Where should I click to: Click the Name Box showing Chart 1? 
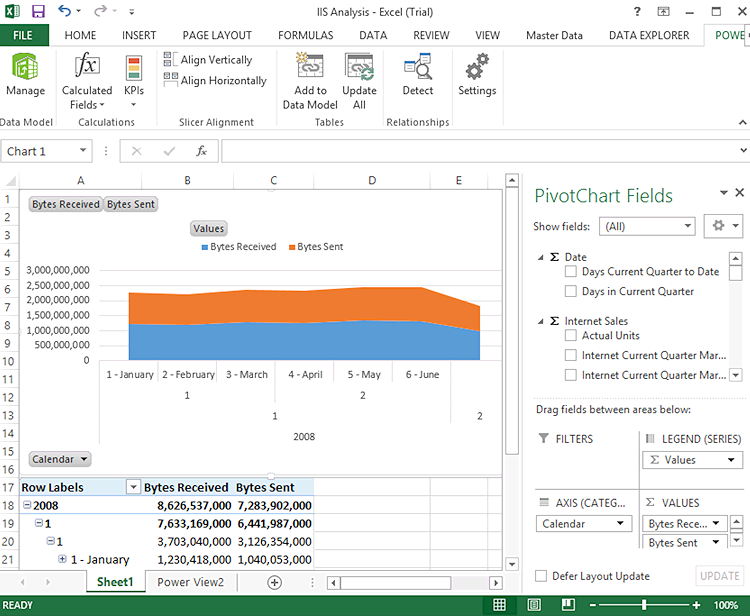click(40, 152)
